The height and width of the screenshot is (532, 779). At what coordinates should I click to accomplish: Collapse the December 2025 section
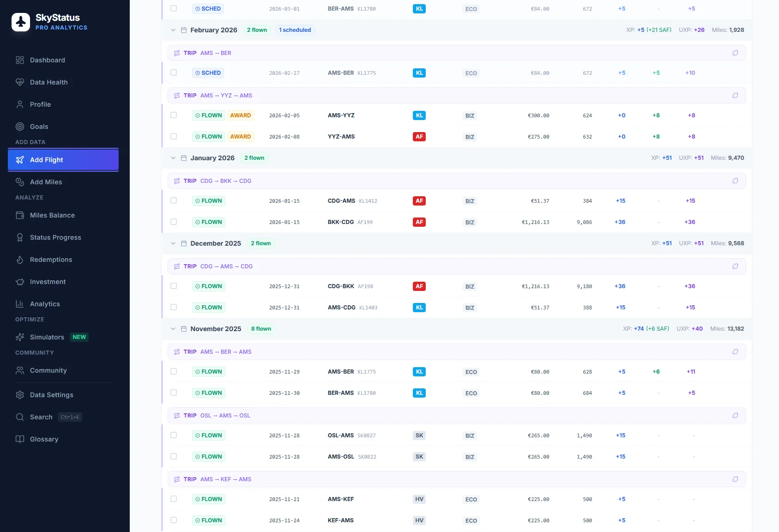(x=173, y=243)
